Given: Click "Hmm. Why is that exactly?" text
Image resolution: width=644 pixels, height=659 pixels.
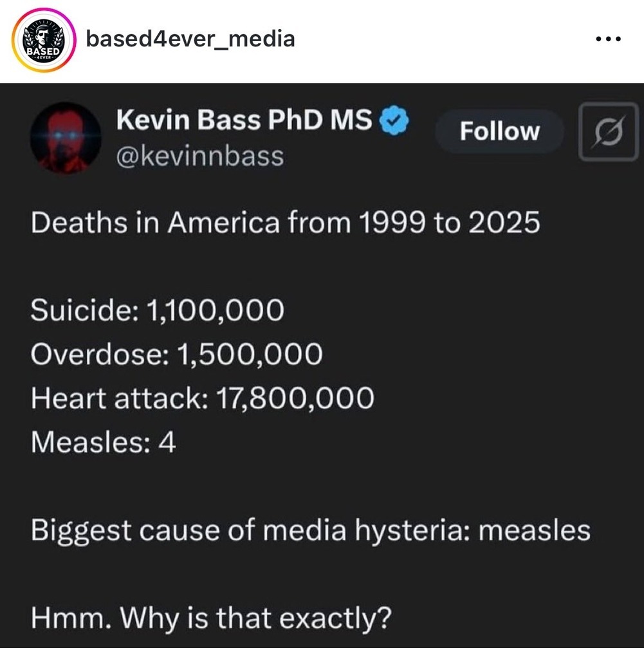Looking at the screenshot, I should [x=210, y=619].
